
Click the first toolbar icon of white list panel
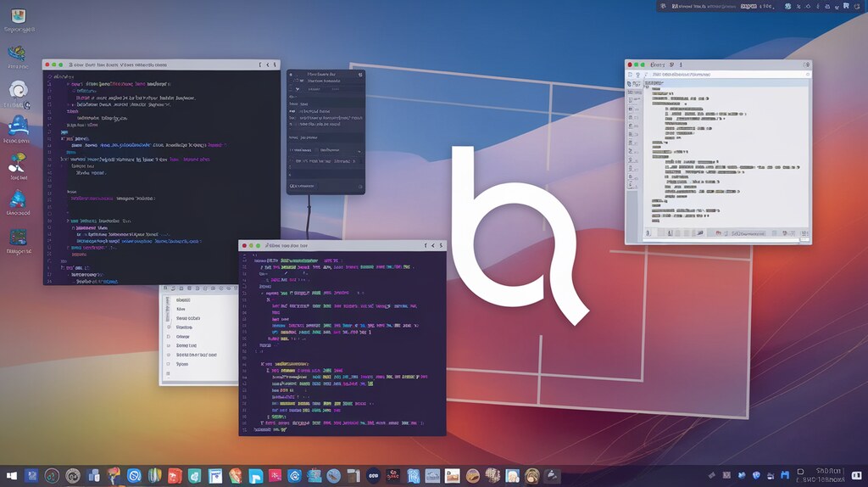(x=165, y=288)
